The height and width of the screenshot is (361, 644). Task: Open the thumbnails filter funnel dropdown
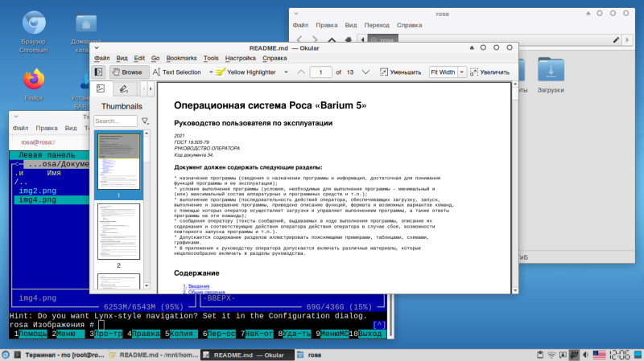tap(146, 121)
